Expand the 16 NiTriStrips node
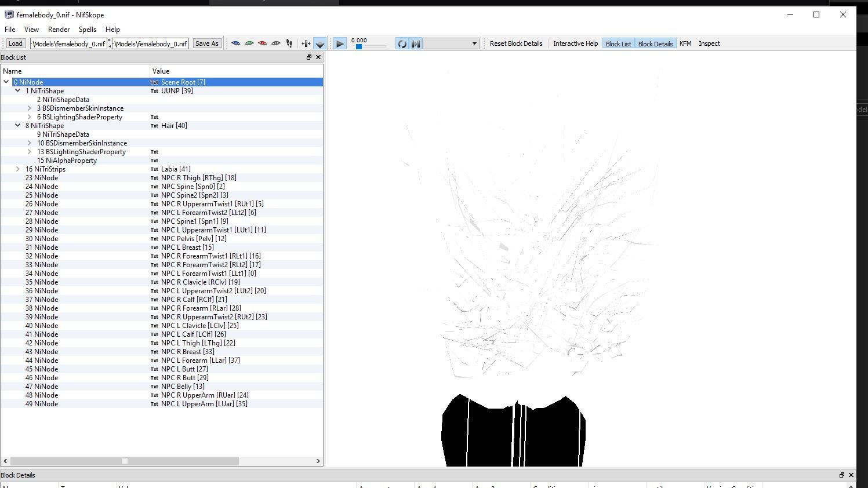Image resolution: width=868 pixels, height=488 pixels. pos(18,169)
